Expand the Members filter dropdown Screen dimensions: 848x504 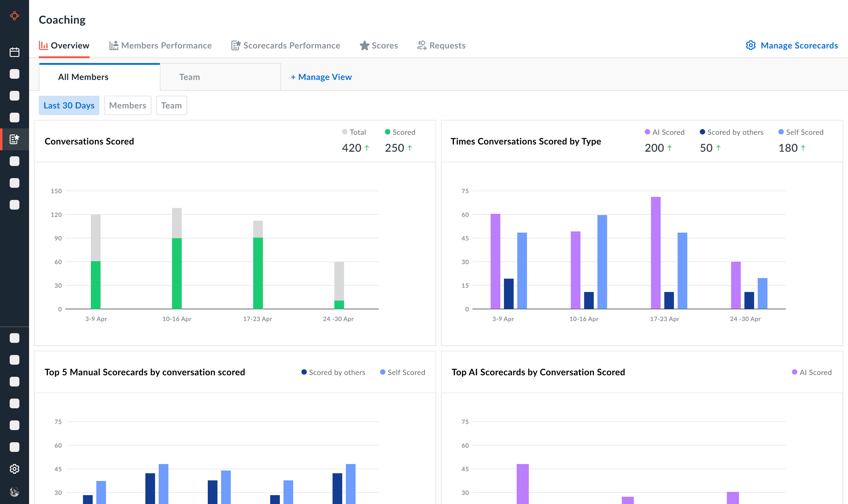point(128,105)
